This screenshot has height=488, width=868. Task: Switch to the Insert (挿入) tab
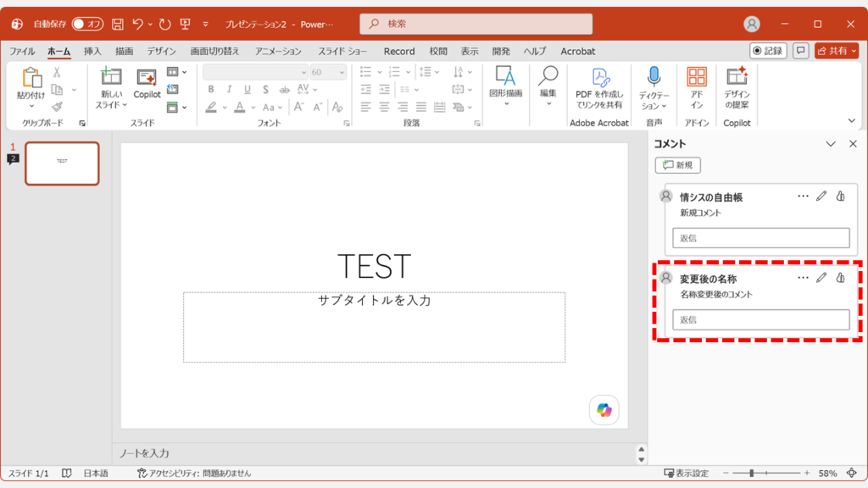click(92, 51)
